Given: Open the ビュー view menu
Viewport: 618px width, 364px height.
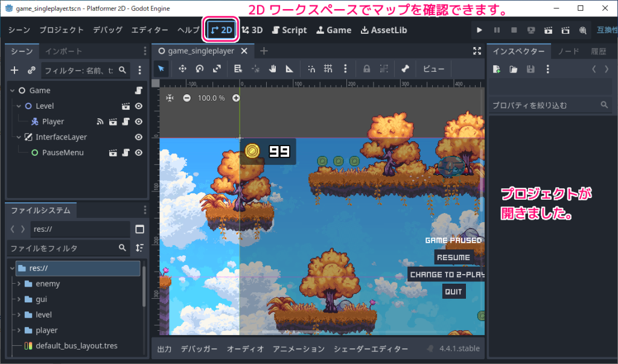Looking at the screenshot, I should point(433,69).
